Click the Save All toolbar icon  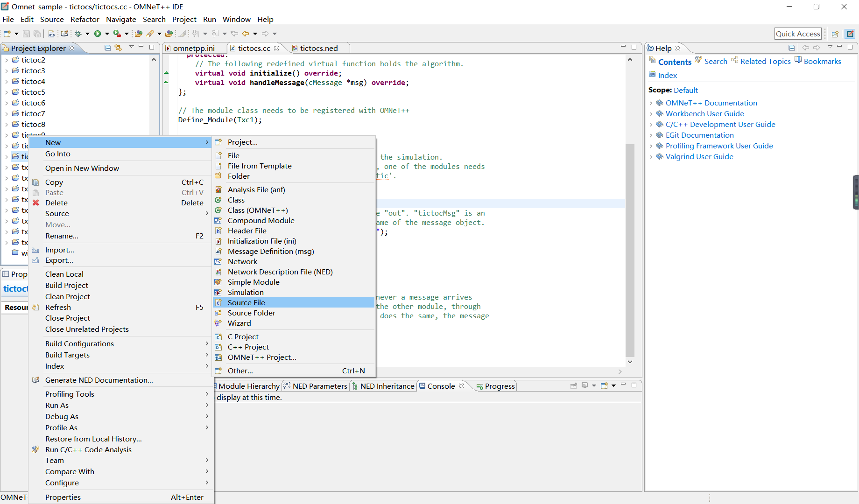[x=37, y=34]
